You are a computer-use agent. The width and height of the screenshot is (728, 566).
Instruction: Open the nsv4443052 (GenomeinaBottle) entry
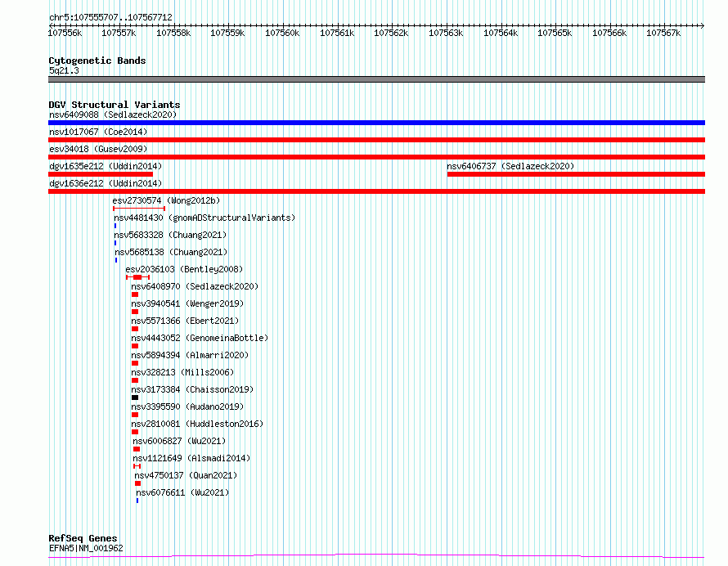200,338
